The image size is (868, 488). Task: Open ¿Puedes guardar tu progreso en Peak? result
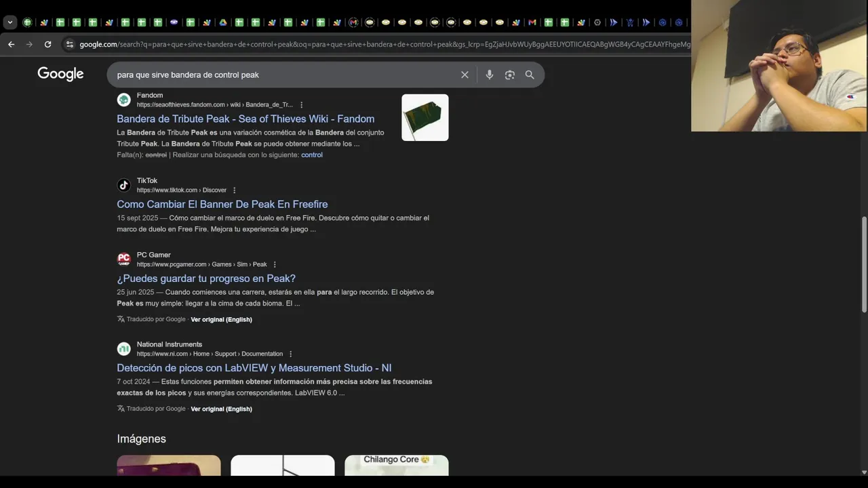pos(206,279)
